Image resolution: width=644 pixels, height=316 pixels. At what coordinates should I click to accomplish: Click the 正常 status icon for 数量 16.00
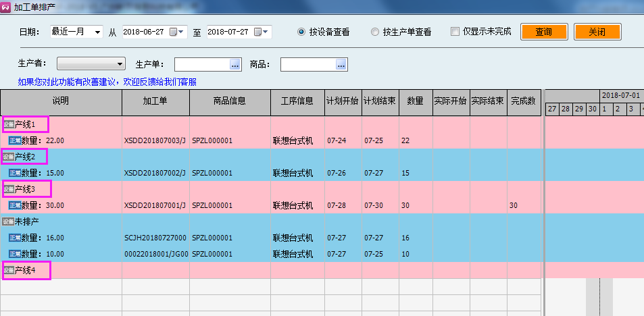coord(15,238)
